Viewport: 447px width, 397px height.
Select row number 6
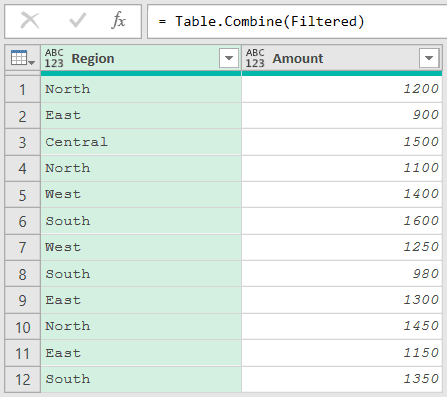[x=22, y=221]
